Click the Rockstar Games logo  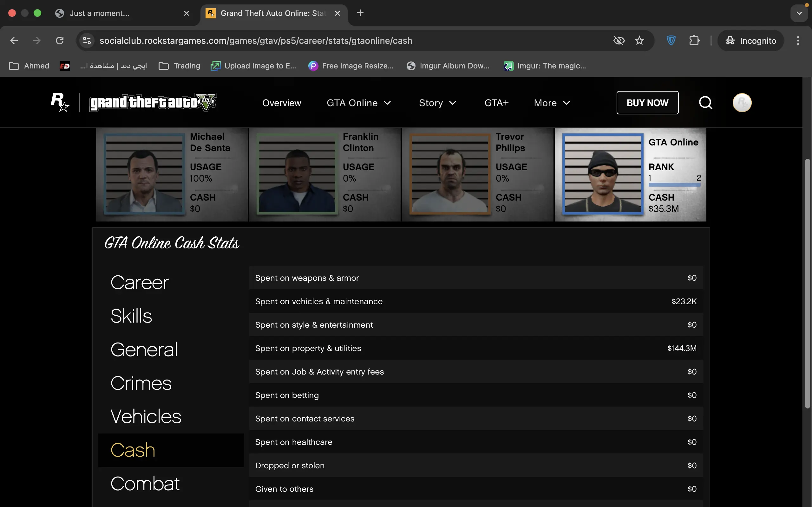click(x=59, y=102)
